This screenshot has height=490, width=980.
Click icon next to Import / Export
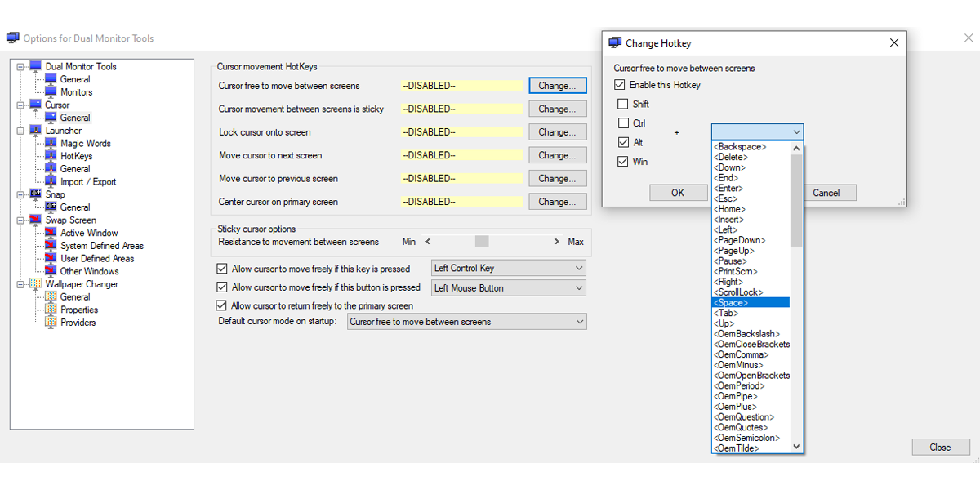tap(51, 181)
